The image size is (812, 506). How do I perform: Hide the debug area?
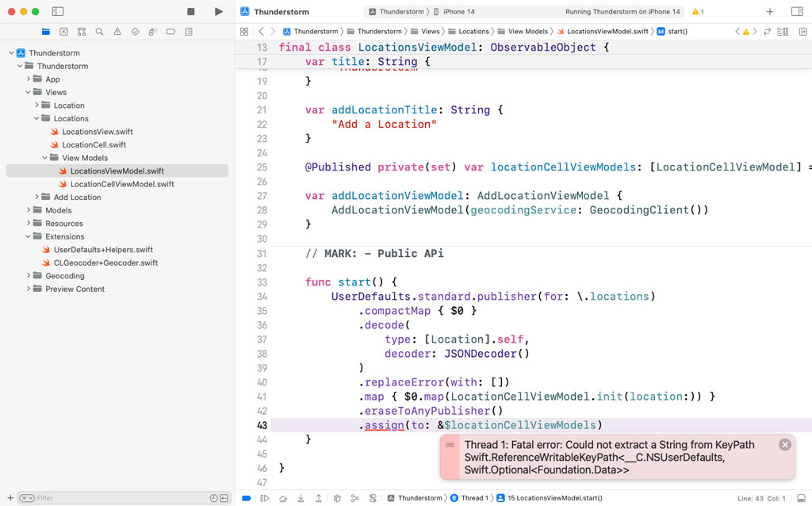(802, 498)
